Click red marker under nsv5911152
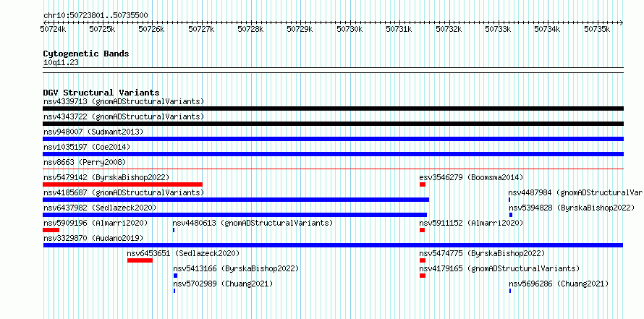 click(x=422, y=230)
